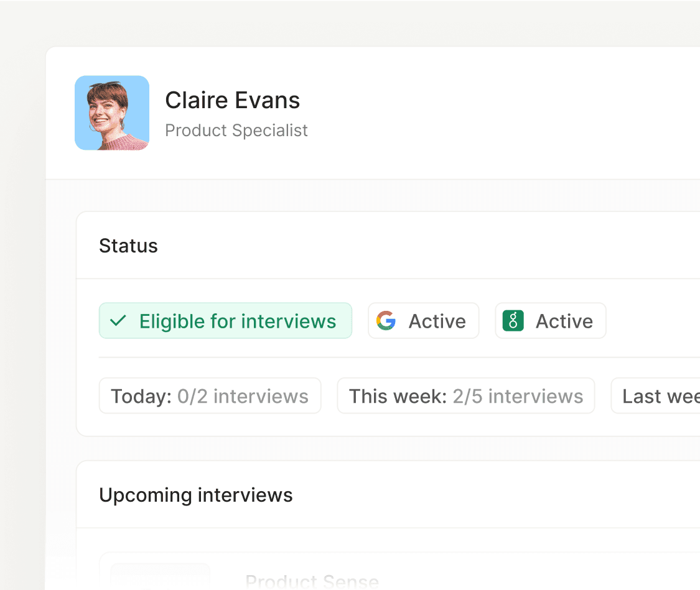Select the Eligible for interviews badge text
700x590 pixels.
click(x=238, y=321)
